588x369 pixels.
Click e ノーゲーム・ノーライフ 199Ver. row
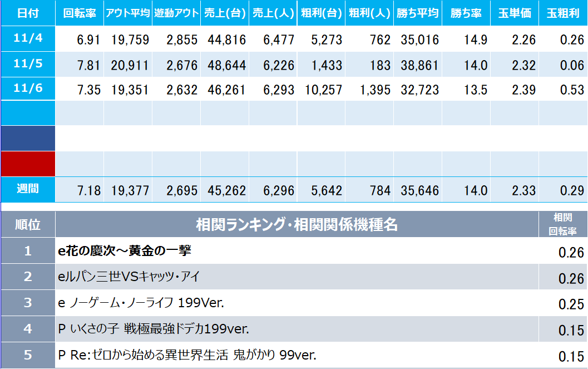coord(141,303)
